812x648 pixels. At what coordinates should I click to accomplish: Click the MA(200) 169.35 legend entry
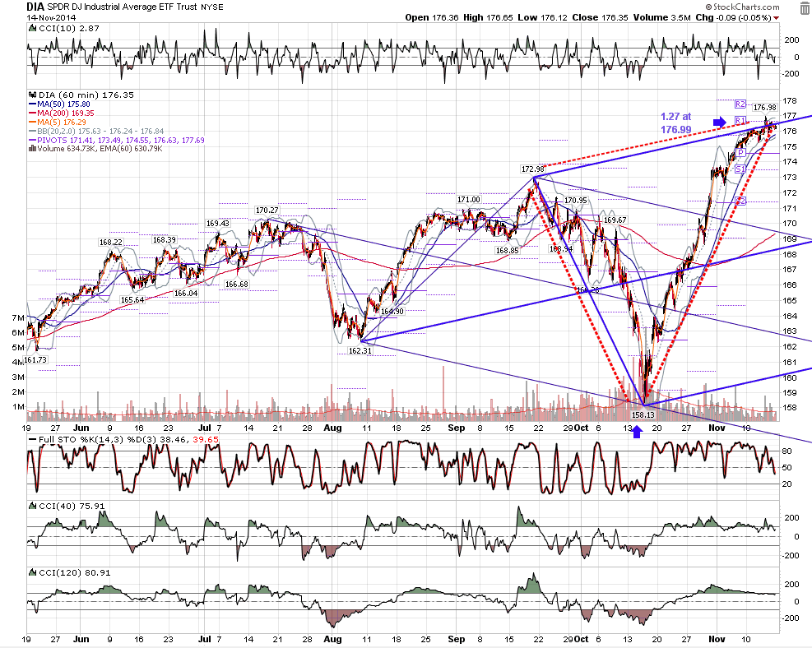tap(62, 113)
